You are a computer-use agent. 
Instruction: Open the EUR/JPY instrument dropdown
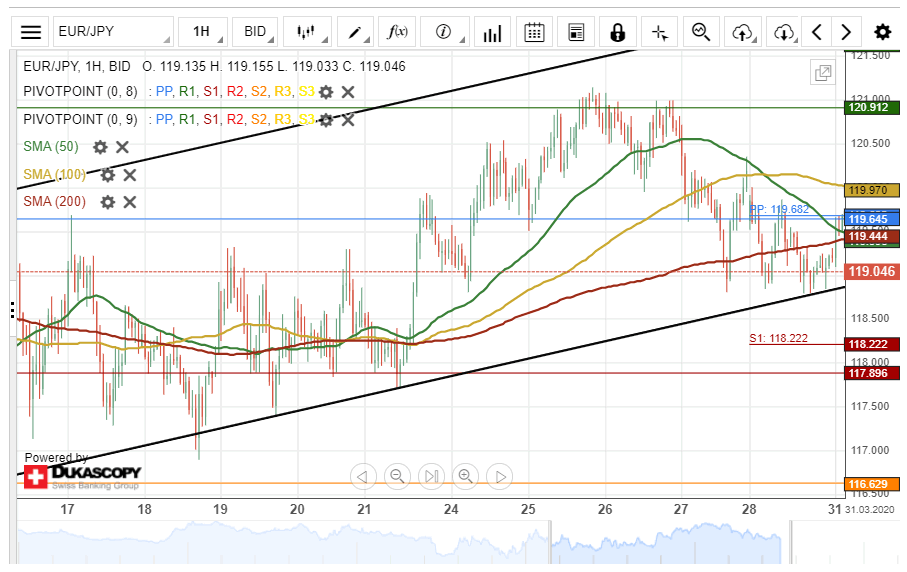pyautogui.click(x=112, y=32)
